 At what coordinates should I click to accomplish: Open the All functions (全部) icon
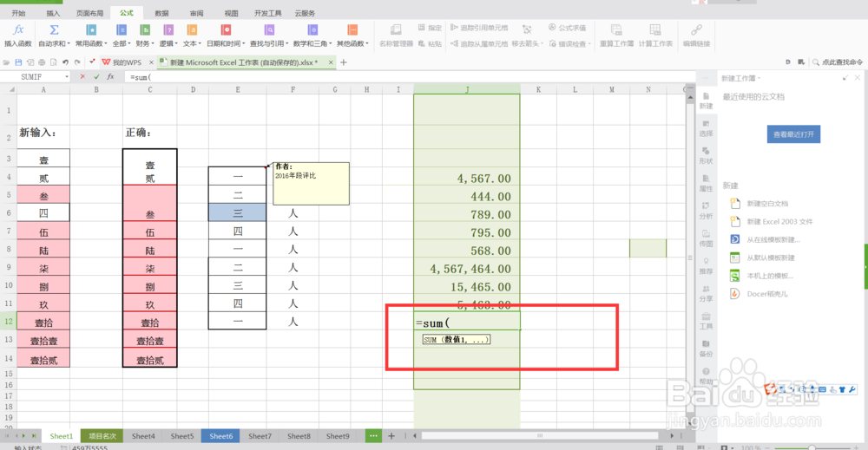(x=122, y=29)
